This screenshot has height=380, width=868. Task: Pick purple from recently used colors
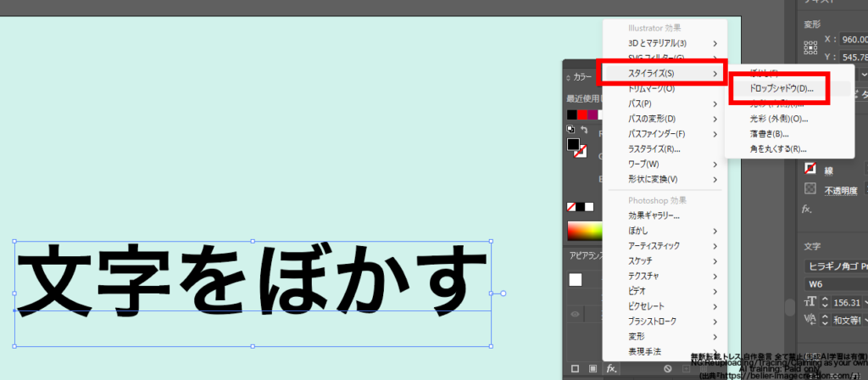pyautogui.click(x=593, y=115)
